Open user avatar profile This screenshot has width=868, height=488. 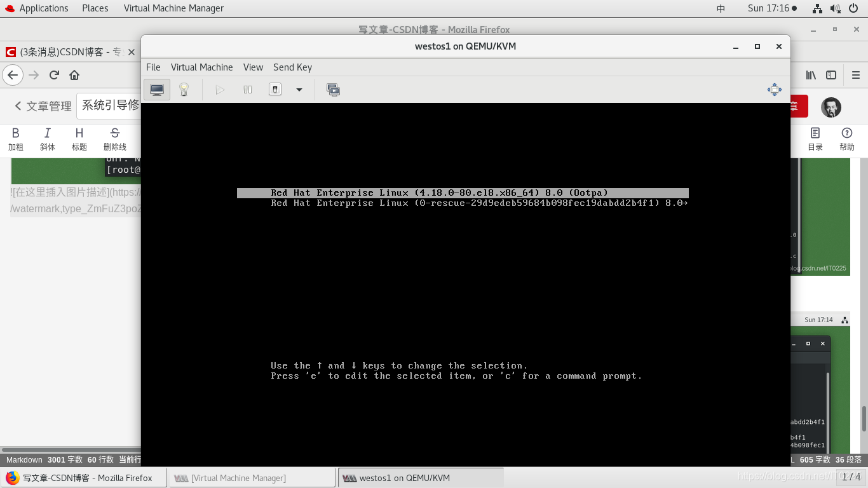pyautogui.click(x=831, y=107)
